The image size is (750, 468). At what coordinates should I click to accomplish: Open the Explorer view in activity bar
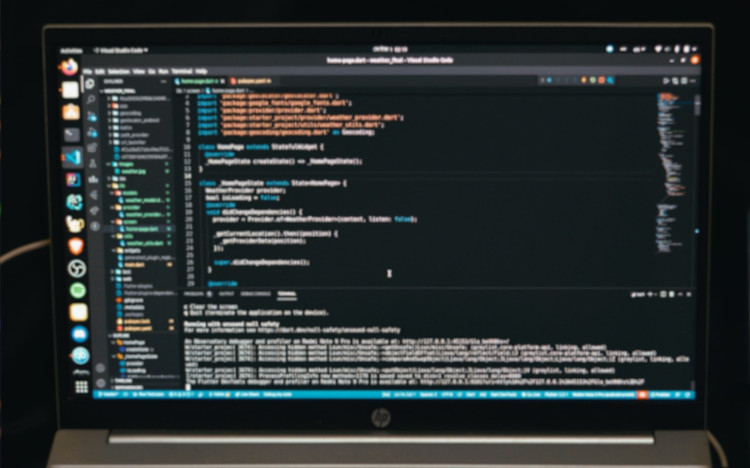coord(91,83)
